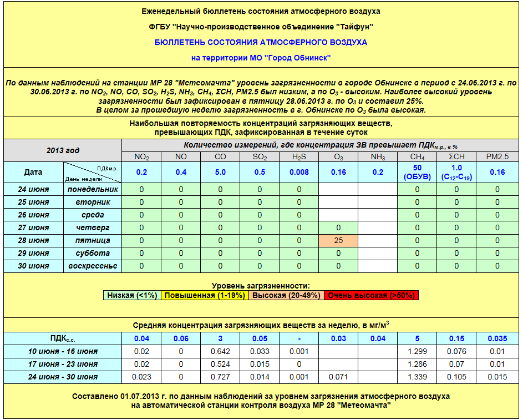Select the '2013 год' header cell
The width and height of the screenshot is (523, 420).
click(x=63, y=151)
